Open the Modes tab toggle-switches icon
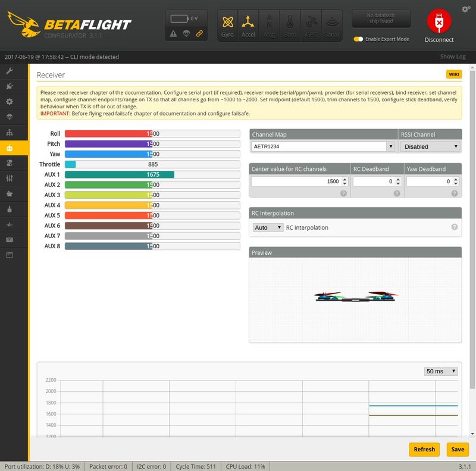The image size is (476, 471). click(x=10, y=163)
